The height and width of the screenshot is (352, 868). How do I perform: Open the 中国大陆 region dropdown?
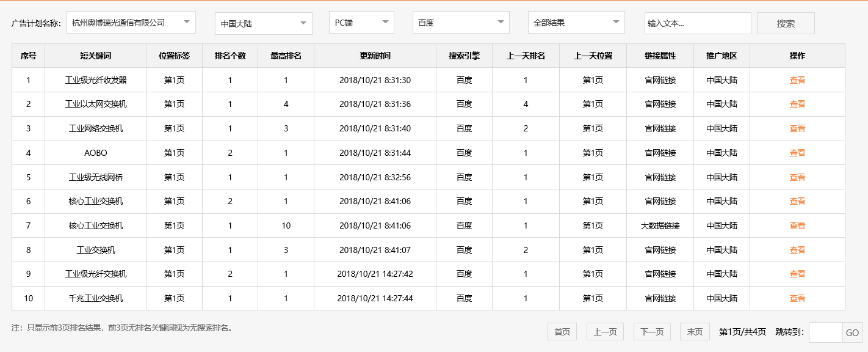(262, 22)
